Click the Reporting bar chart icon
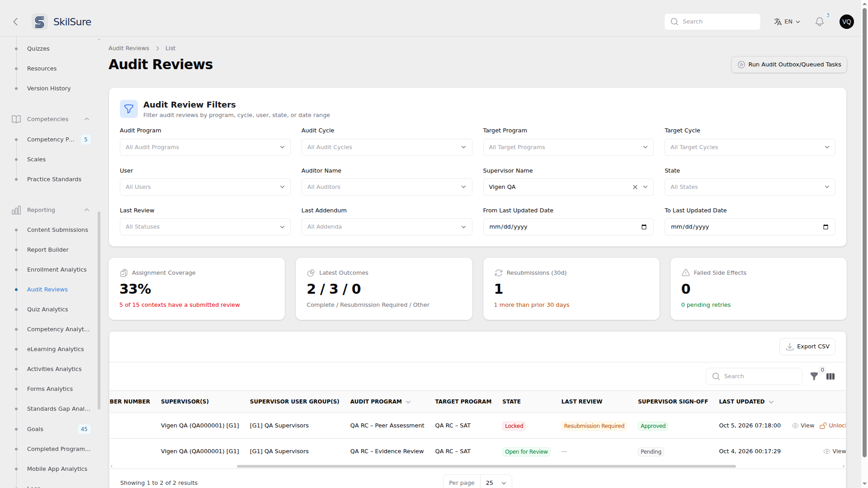This screenshot has height=488, width=868. click(x=16, y=210)
